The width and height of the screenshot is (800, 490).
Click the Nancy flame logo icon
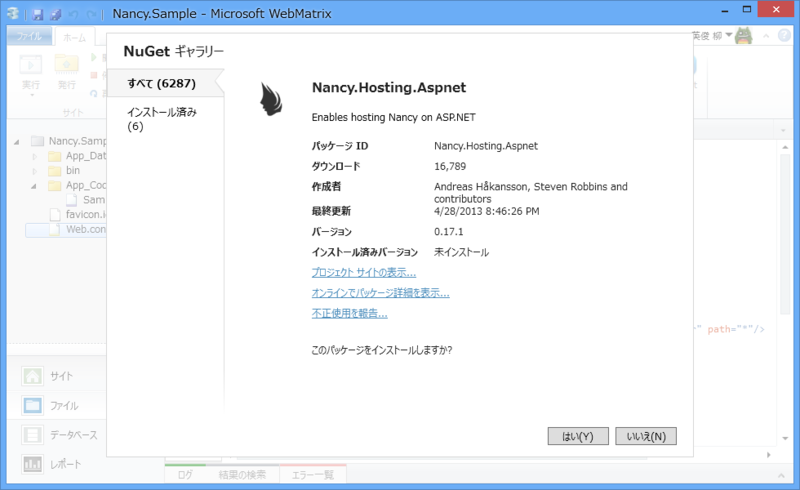point(271,99)
